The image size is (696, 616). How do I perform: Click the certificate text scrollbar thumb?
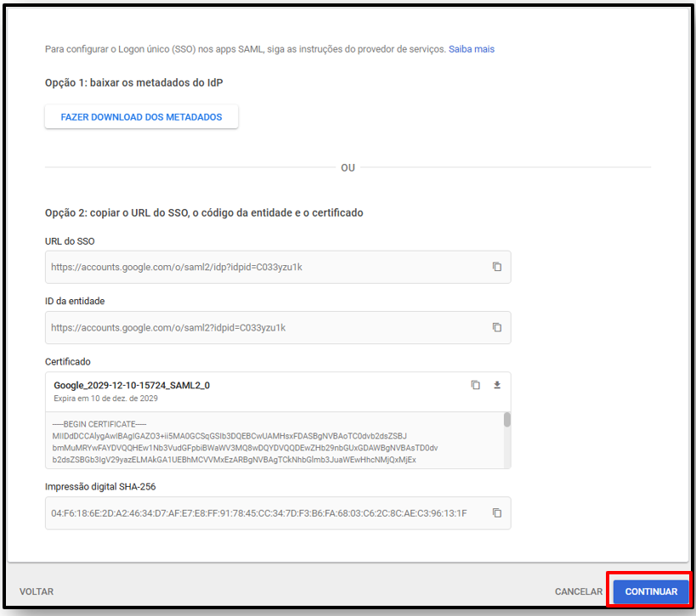click(x=506, y=420)
